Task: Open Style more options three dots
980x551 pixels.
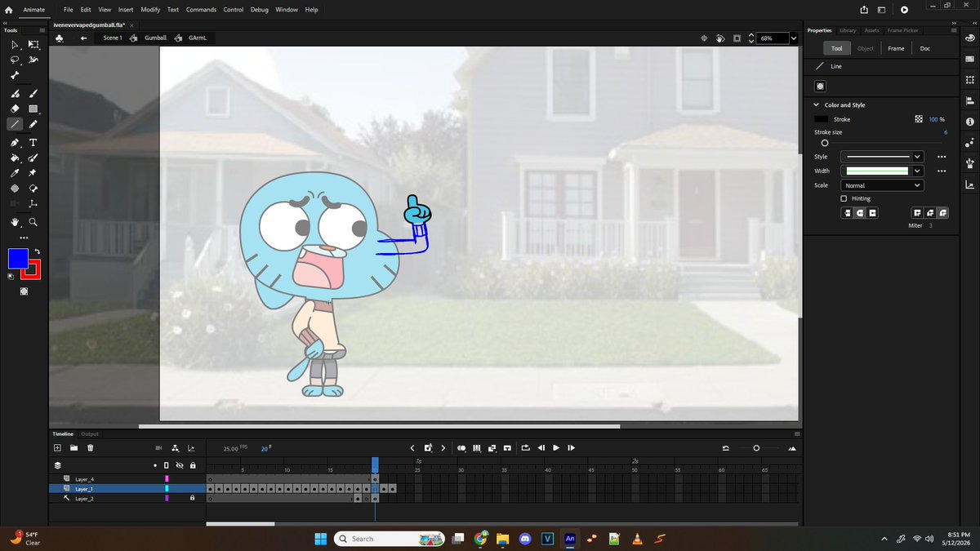Action: click(x=942, y=157)
